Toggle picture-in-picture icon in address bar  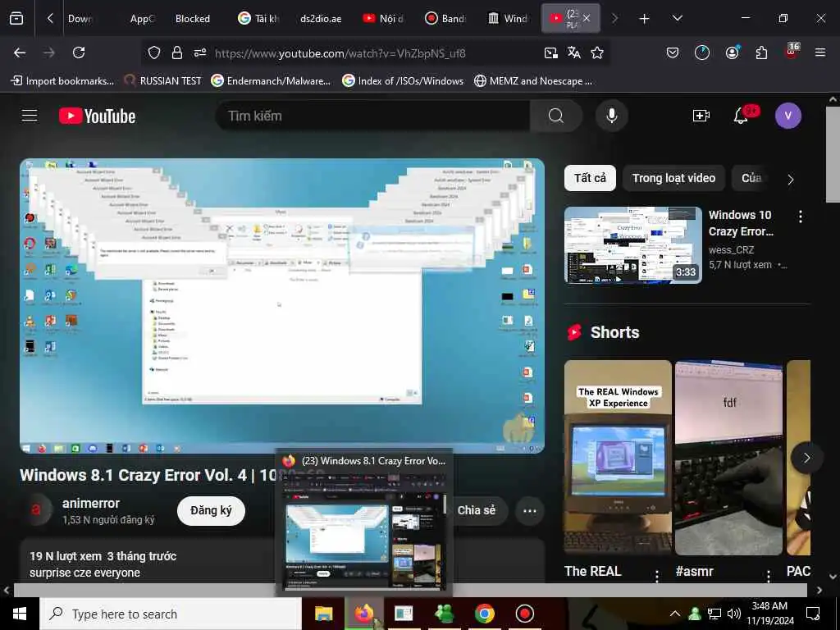pyautogui.click(x=550, y=52)
